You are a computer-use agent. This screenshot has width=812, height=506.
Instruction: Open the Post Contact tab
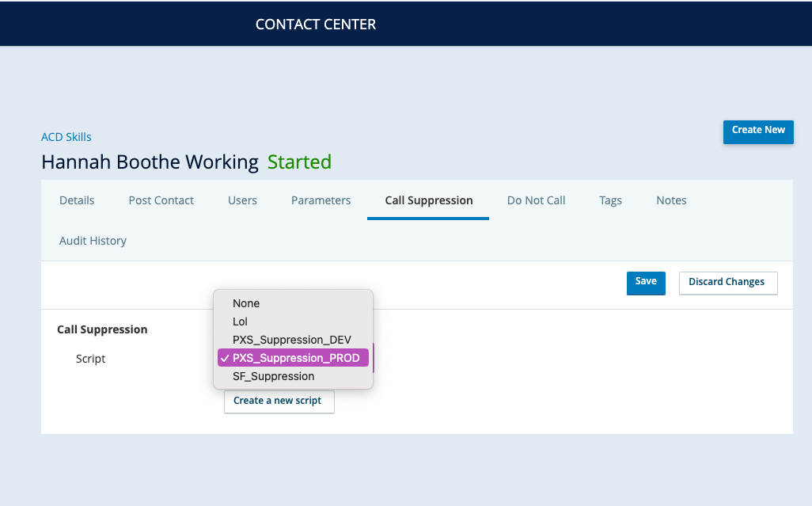point(161,200)
